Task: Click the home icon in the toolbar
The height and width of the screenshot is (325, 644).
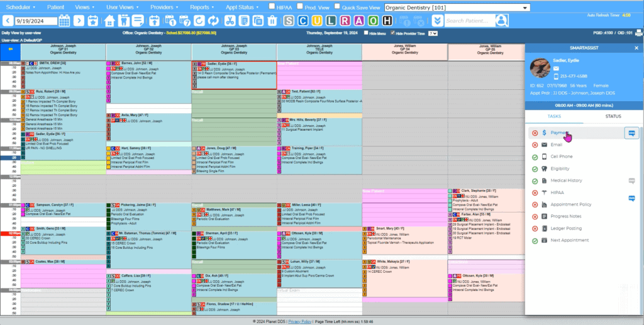Action: pyautogui.click(x=110, y=21)
